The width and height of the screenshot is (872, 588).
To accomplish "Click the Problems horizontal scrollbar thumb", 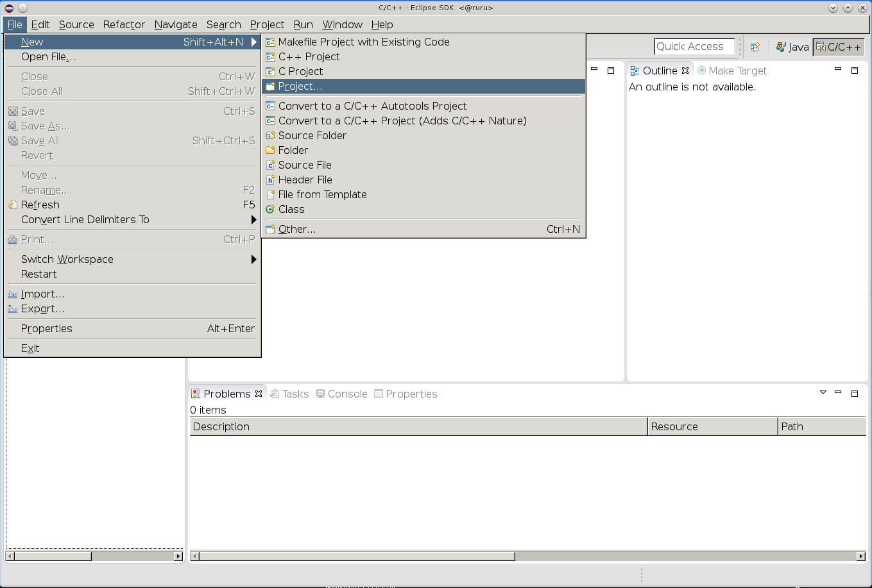I will pos(357,556).
